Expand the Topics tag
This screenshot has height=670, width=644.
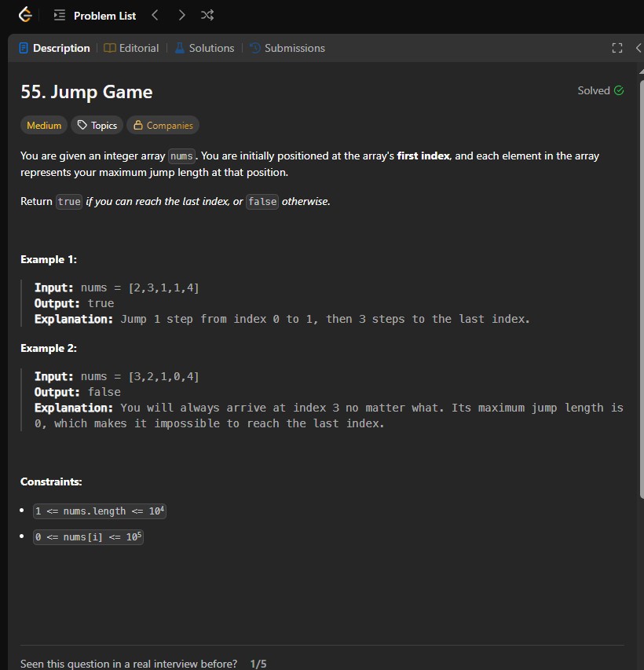(97, 126)
